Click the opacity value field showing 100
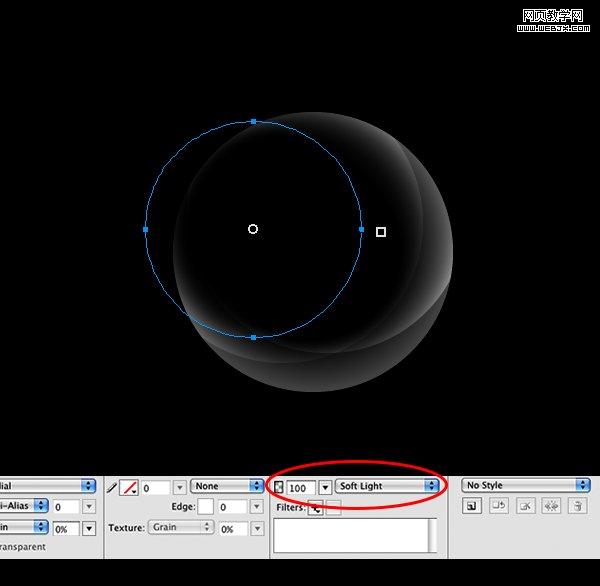The image size is (600, 586). [x=300, y=487]
